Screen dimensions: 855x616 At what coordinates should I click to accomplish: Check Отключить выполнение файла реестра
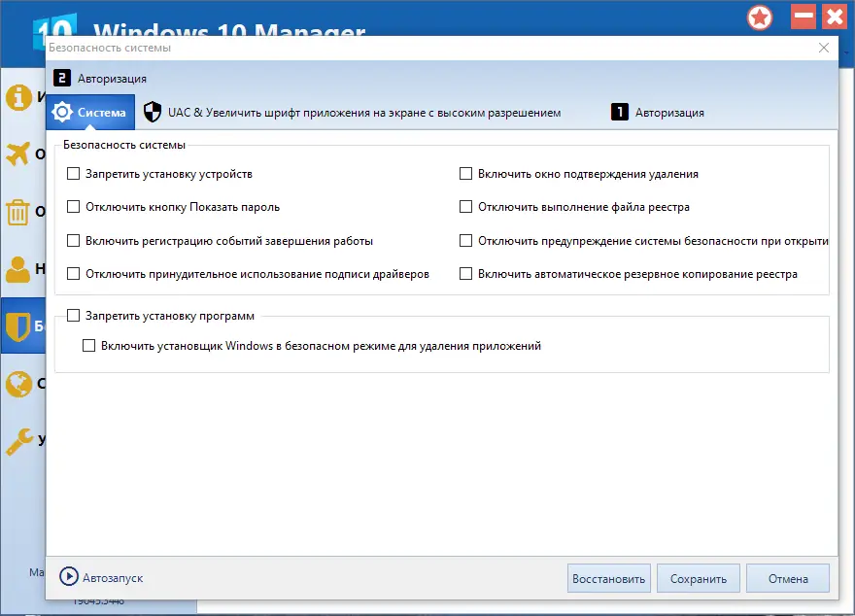click(x=465, y=207)
